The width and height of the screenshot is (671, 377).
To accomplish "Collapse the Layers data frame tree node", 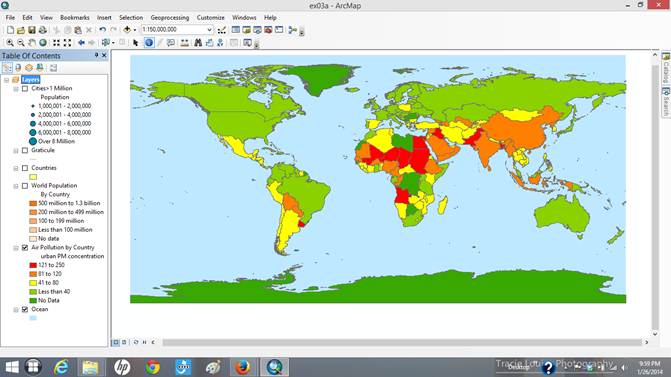I will click(6, 80).
